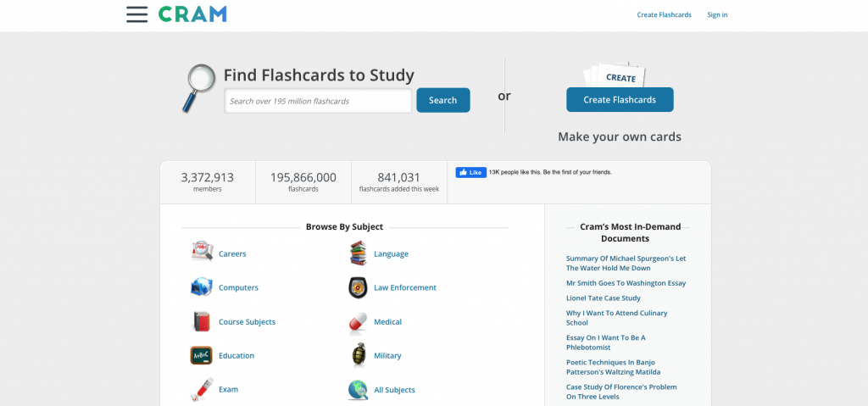Open the Language subject link
868x406 pixels.
(x=392, y=253)
